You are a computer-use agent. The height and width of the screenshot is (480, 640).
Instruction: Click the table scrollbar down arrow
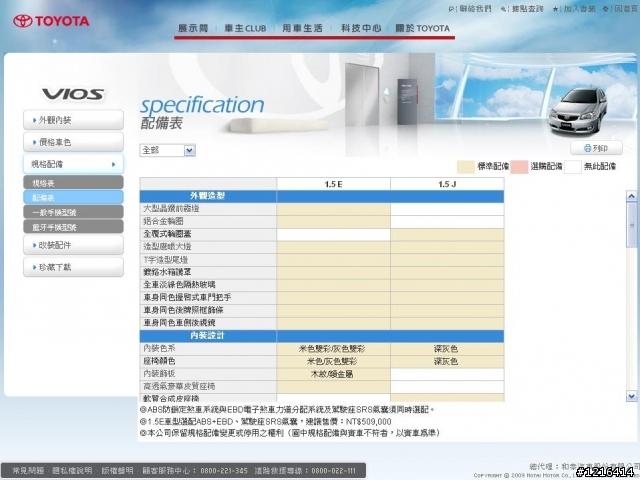[631, 396]
